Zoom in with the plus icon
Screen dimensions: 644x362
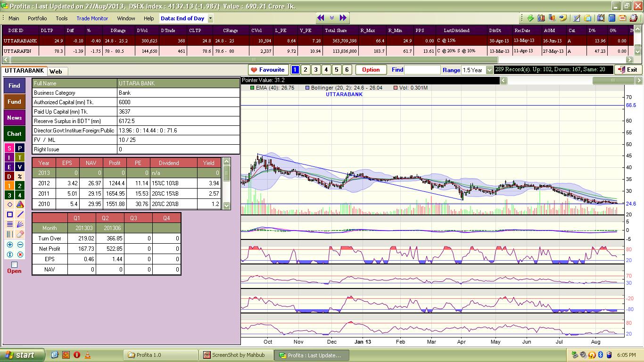point(9,245)
